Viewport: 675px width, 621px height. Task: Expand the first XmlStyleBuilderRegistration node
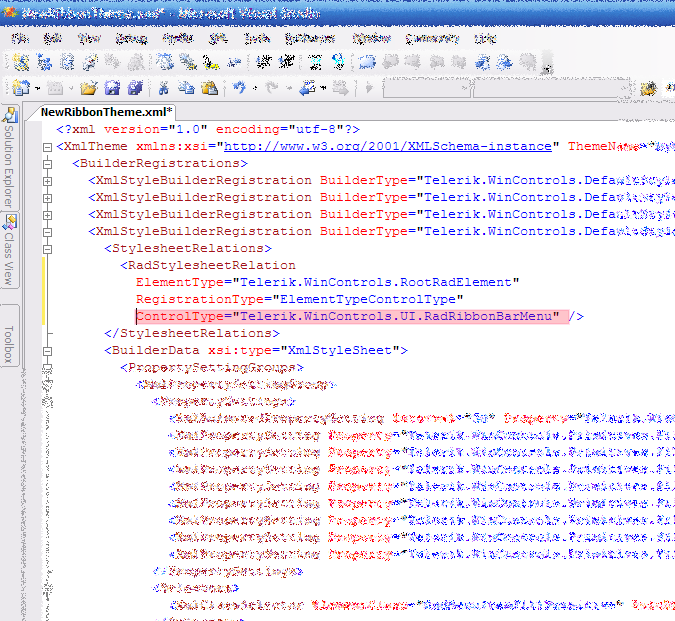[47, 181]
